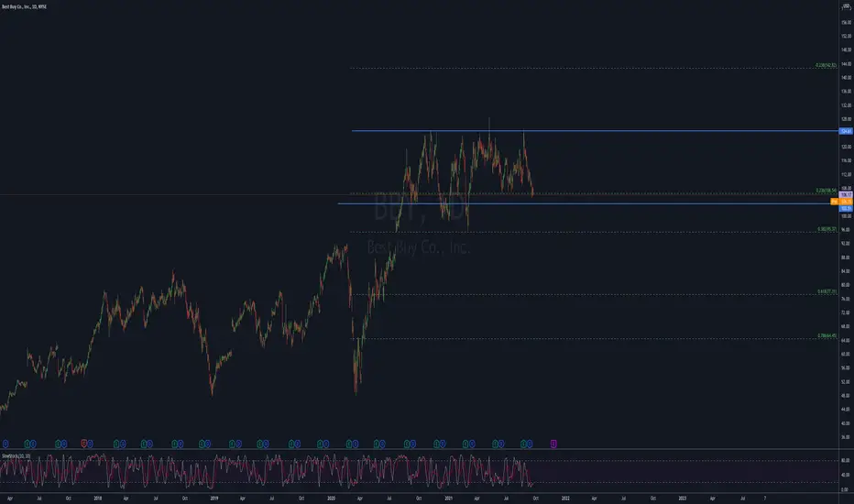Click the purple event marker icon
The height and width of the screenshot is (504, 854).
553,444
